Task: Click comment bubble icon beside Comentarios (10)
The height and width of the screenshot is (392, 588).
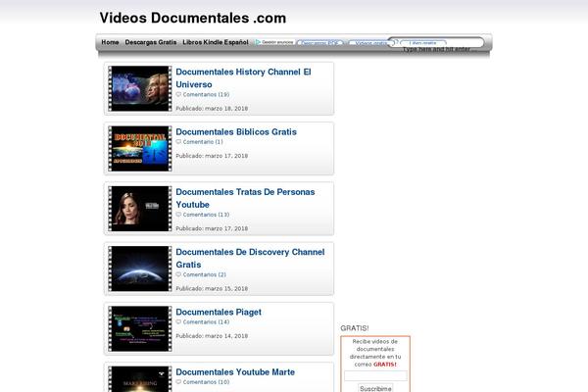Action: (x=178, y=382)
